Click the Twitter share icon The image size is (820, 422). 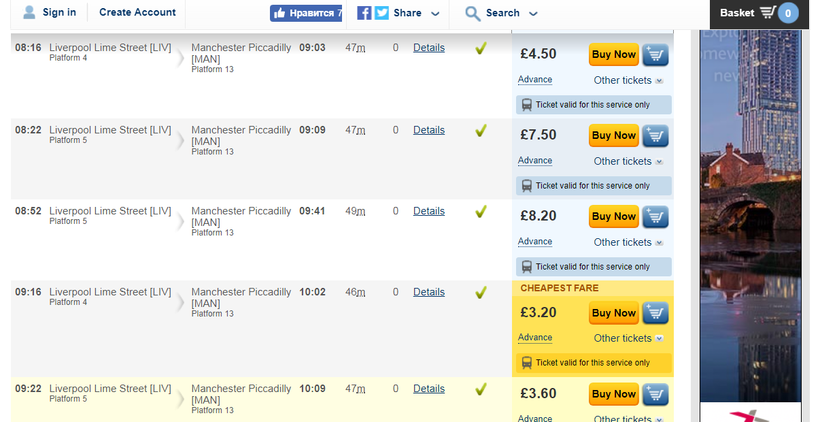(x=381, y=13)
